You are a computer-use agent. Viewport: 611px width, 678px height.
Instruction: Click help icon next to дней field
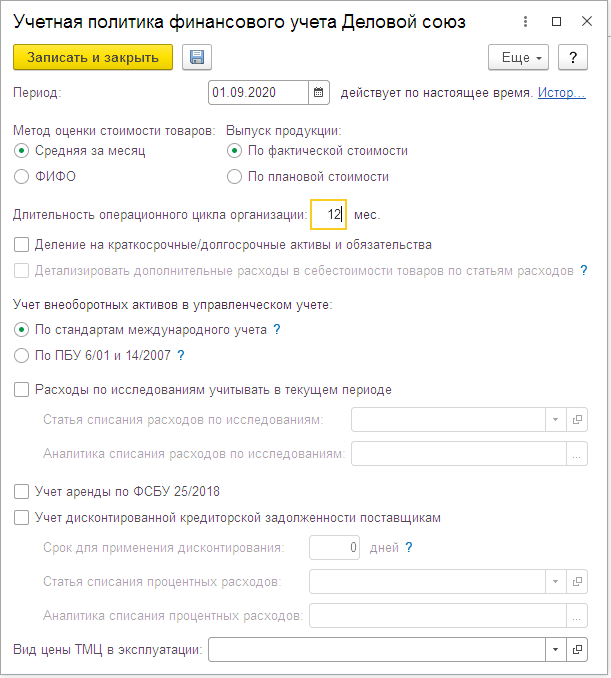click(x=408, y=548)
